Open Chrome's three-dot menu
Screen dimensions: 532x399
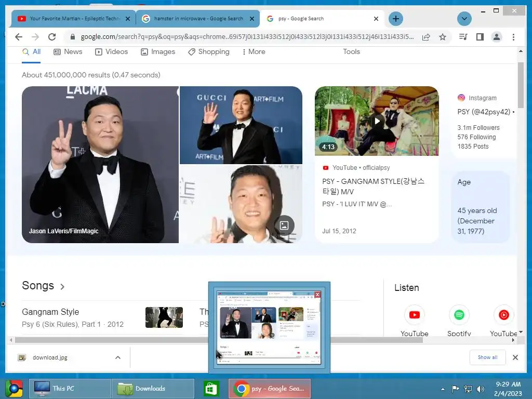(513, 37)
